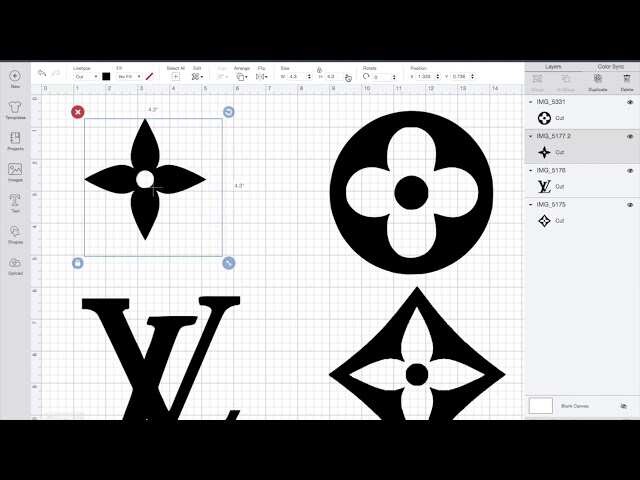Click the black linetype color swatch
The height and width of the screenshot is (480, 640).
106,77
